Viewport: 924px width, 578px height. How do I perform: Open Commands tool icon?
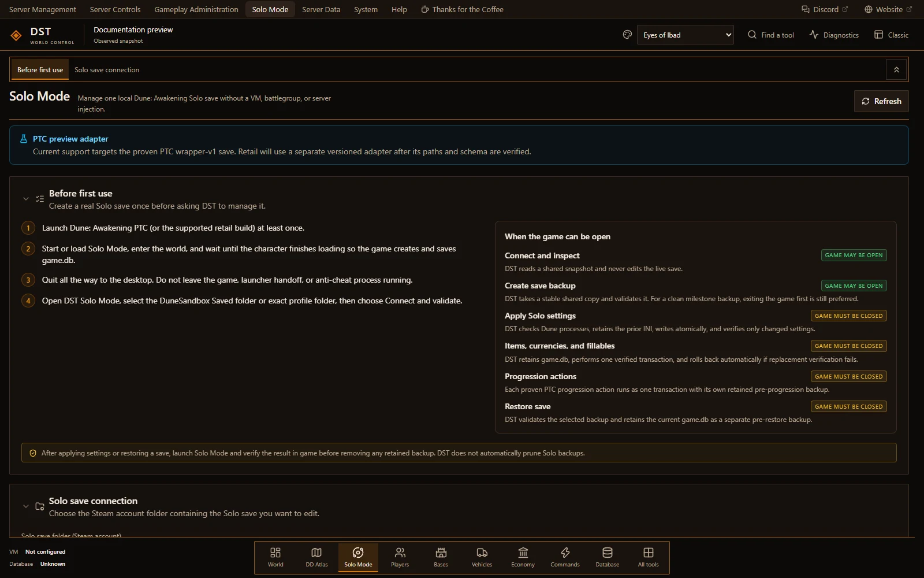[565, 558]
